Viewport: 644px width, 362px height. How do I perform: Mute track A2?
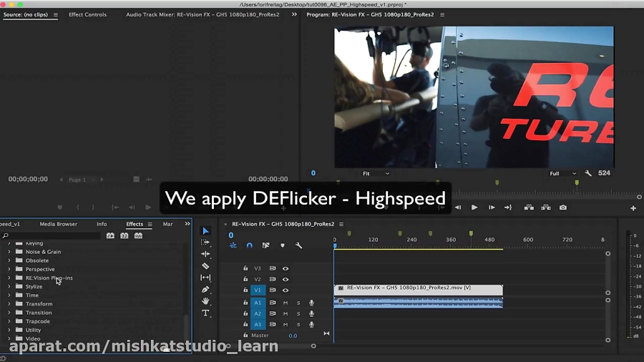(x=286, y=313)
